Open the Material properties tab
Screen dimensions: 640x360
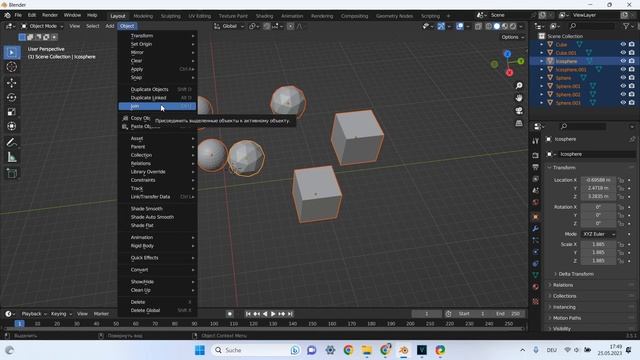point(536,287)
